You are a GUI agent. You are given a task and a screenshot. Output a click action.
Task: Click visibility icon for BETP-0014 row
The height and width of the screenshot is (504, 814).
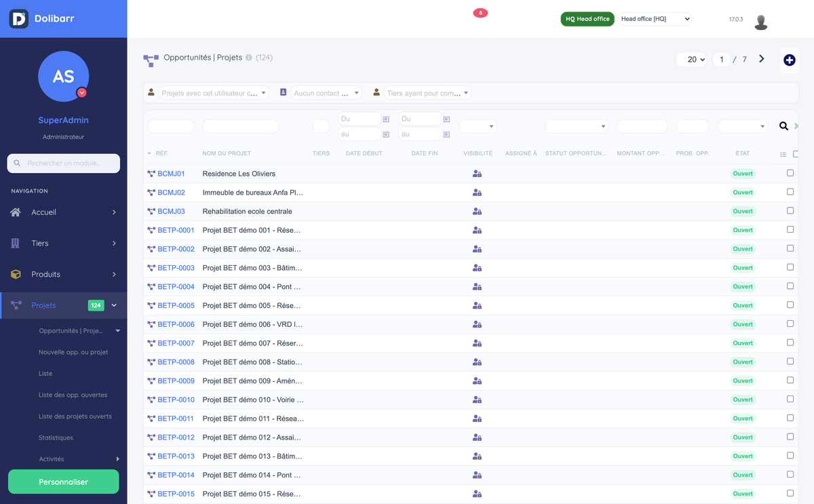coord(477,475)
